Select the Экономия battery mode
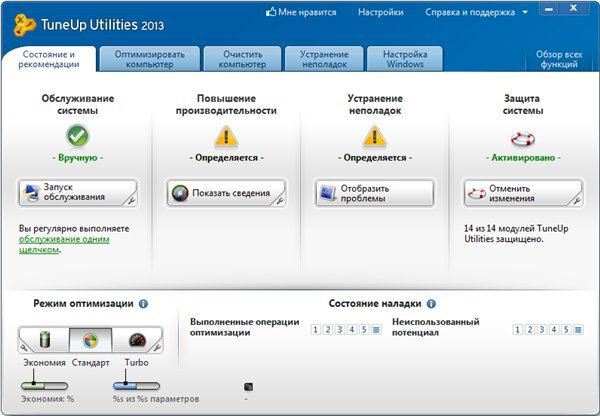 click(x=45, y=340)
